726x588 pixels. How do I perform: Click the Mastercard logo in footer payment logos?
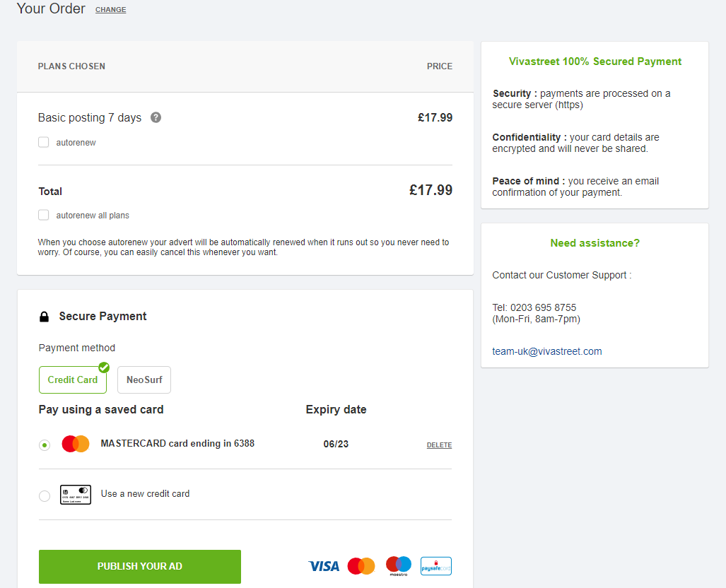[x=361, y=566]
